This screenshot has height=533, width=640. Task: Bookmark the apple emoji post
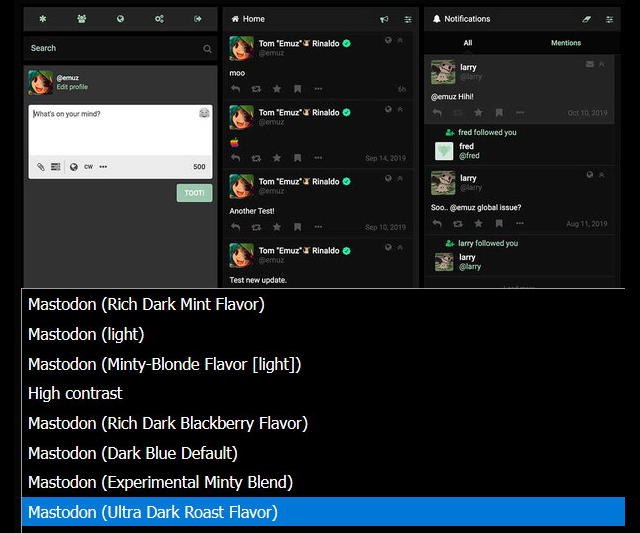point(298,158)
